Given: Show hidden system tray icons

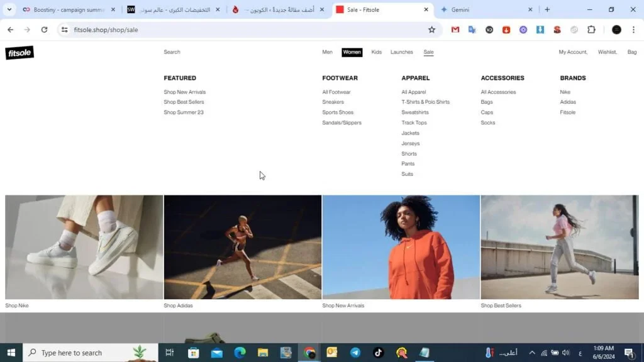Looking at the screenshot, I should tap(531, 353).
